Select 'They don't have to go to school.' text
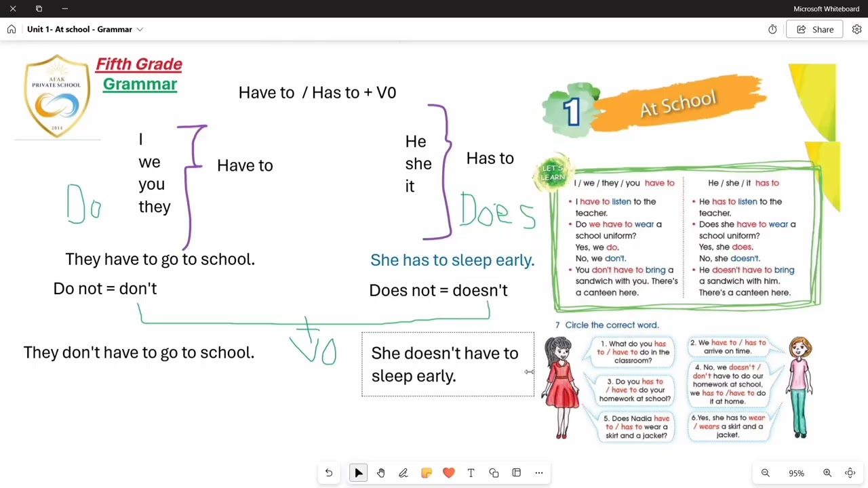 [x=139, y=352]
